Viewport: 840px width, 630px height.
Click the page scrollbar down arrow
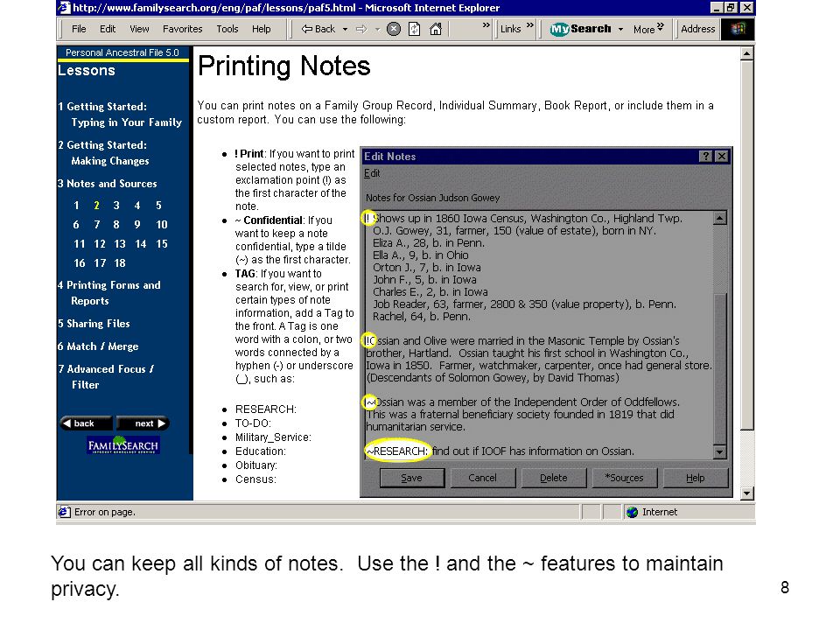[x=746, y=493]
